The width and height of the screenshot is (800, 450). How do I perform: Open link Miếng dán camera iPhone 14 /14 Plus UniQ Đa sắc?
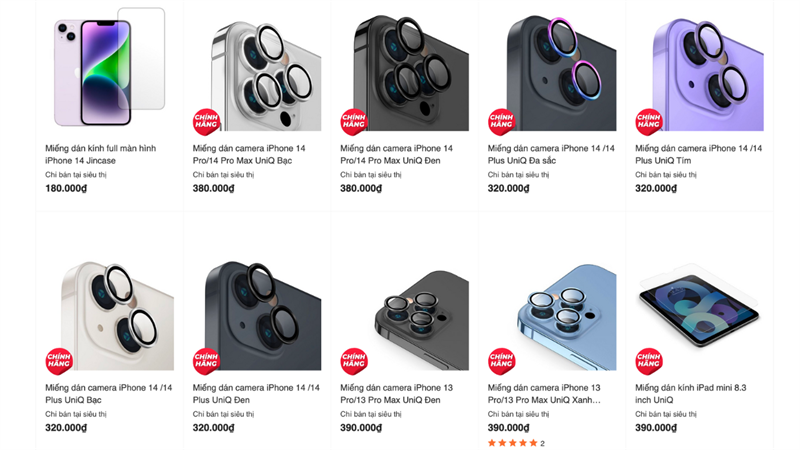pyautogui.click(x=551, y=154)
